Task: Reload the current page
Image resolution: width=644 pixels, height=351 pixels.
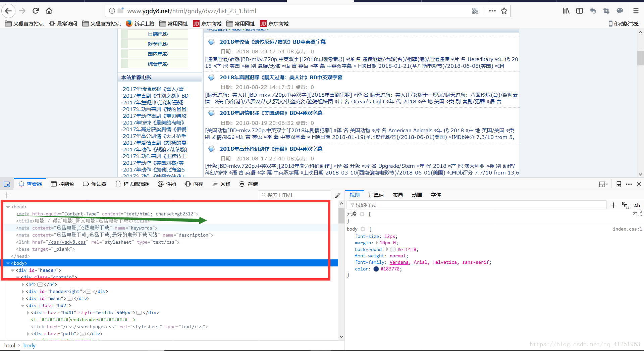Action: coord(36,11)
